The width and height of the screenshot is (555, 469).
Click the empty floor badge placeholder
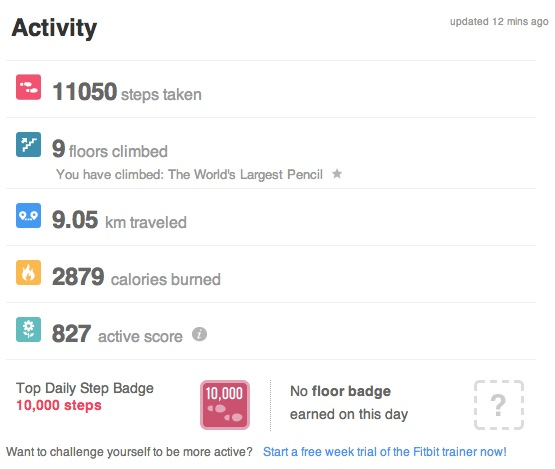(498, 405)
